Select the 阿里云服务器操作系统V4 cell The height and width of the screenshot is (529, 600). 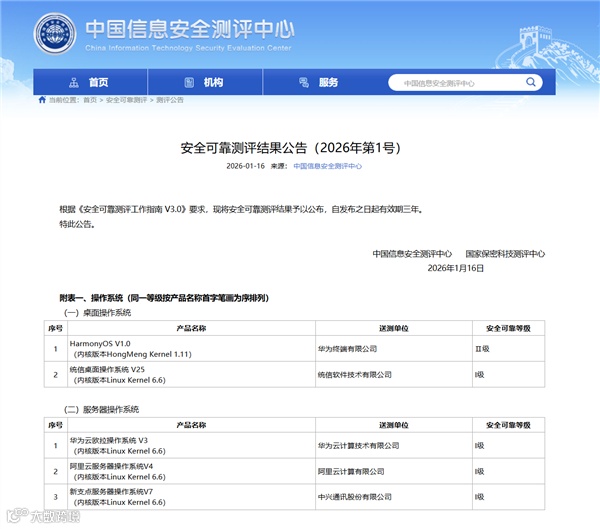(191, 471)
